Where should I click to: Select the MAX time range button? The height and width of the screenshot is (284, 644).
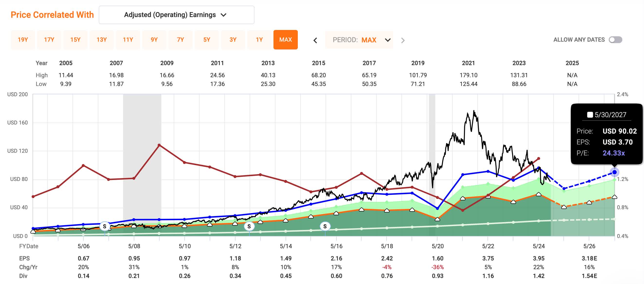[x=285, y=39]
